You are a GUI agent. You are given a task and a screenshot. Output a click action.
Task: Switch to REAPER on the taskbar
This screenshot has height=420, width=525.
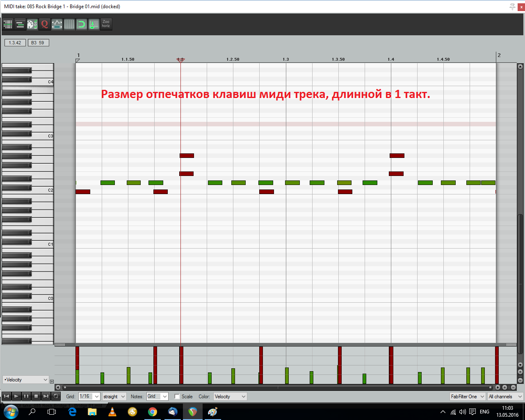193,412
